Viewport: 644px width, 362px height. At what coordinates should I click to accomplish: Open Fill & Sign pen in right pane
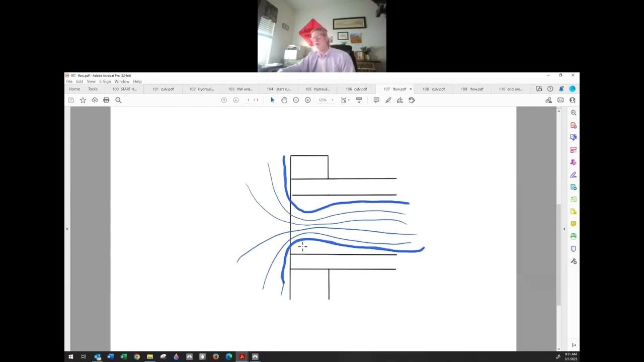[x=573, y=175]
